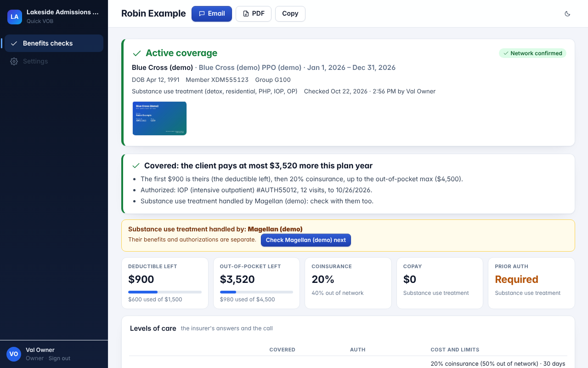Toggle dark mode with the moon icon
Image resolution: width=588 pixels, height=368 pixels.
(x=567, y=14)
